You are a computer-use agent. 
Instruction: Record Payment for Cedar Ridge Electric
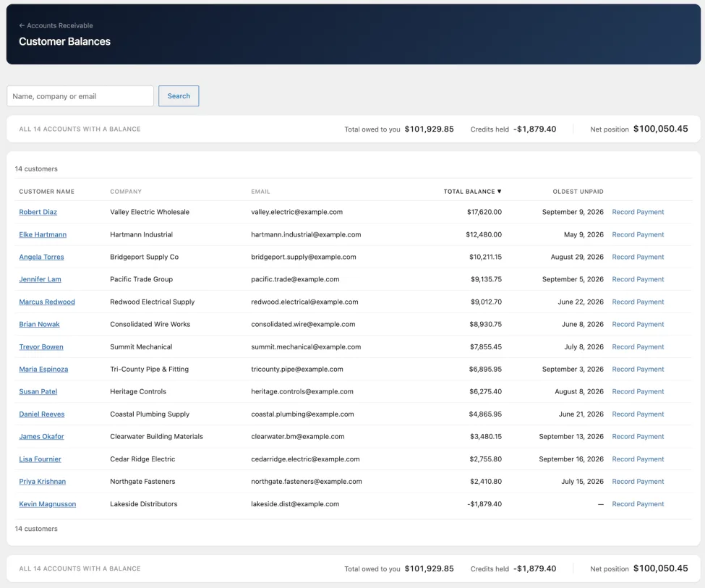[638, 459]
